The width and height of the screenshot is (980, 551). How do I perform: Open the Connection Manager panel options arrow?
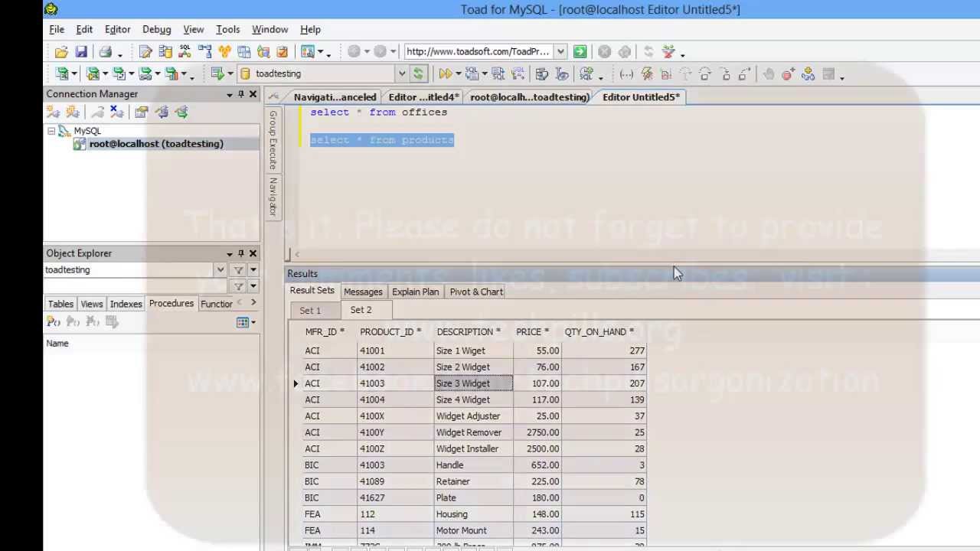pyautogui.click(x=230, y=94)
